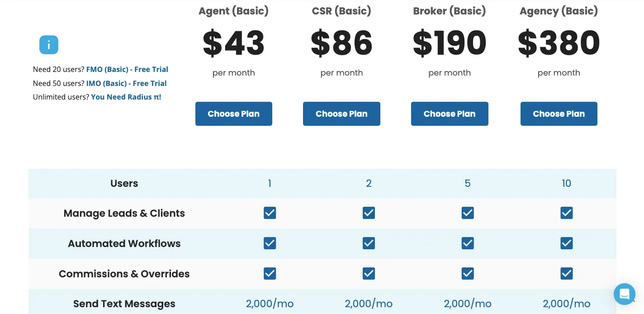644x314 pixels.
Task: Click Manage Leads checkmark under Broker plan
Action: coord(468,213)
